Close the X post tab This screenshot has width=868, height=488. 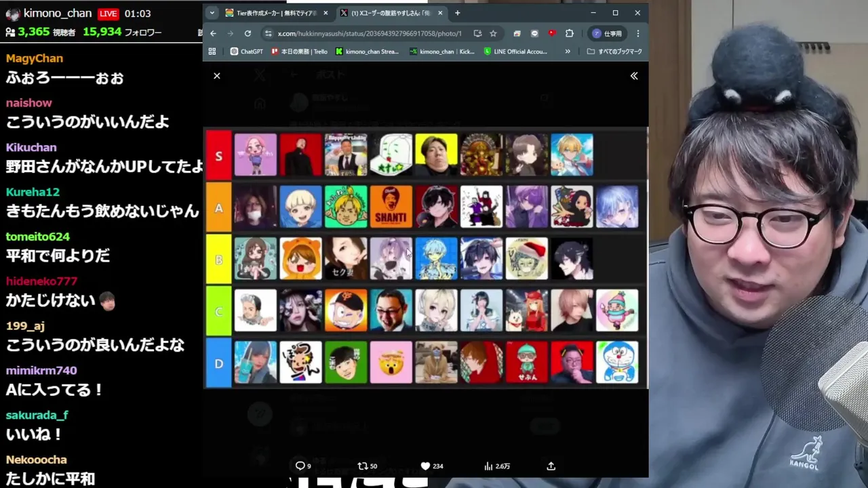coord(441,13)
